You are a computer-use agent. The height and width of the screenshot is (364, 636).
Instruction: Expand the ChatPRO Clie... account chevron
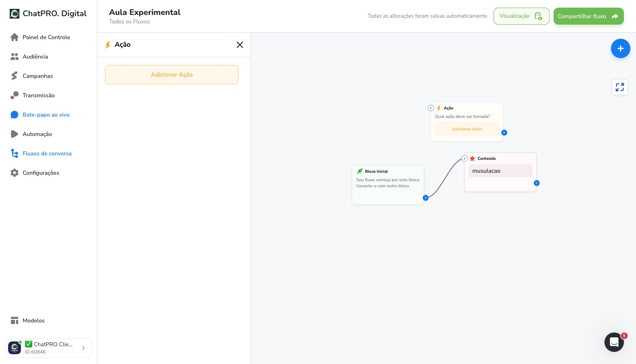(83, 348)
